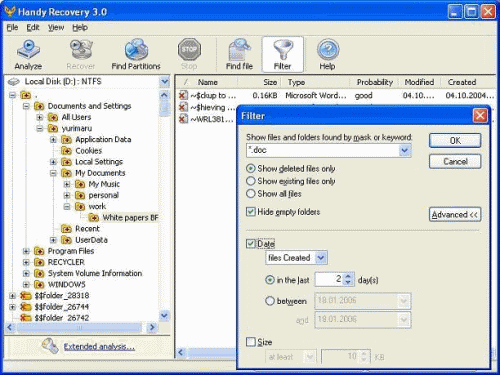Click the Extended analysis flashlight icon
The image size is (500, 375).
[x=50, y=346]
